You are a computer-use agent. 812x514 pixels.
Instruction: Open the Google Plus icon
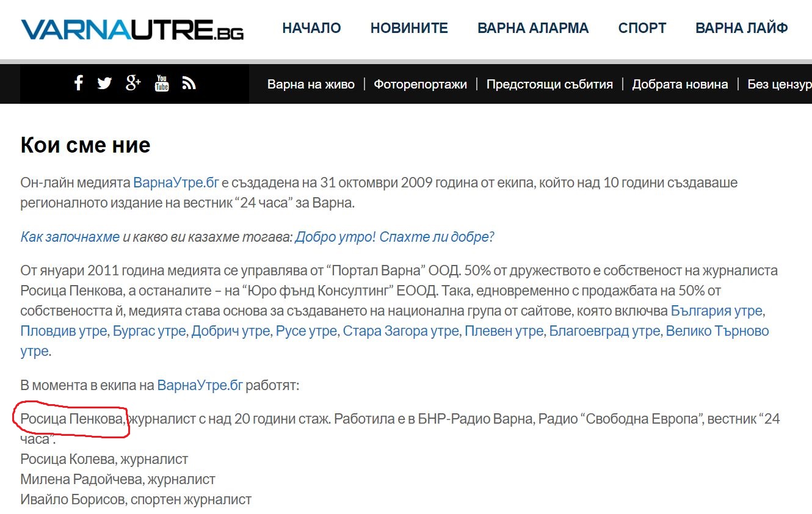(x=133, y=83)
